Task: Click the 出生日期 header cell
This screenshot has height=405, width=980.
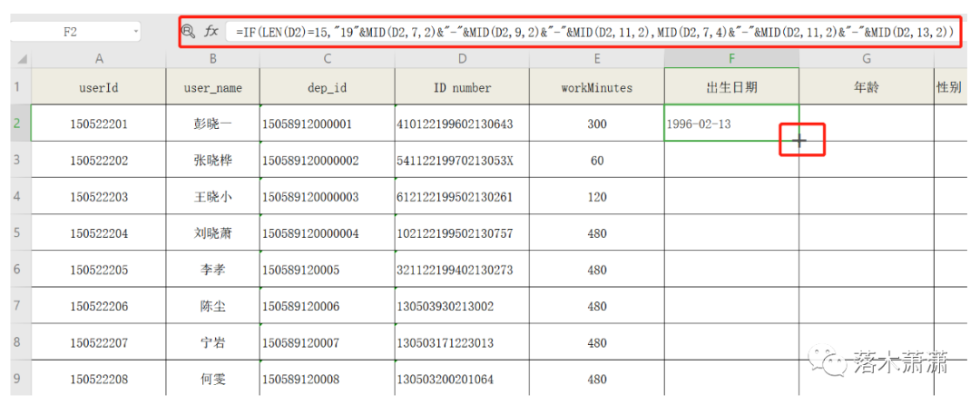Action: 732,87
